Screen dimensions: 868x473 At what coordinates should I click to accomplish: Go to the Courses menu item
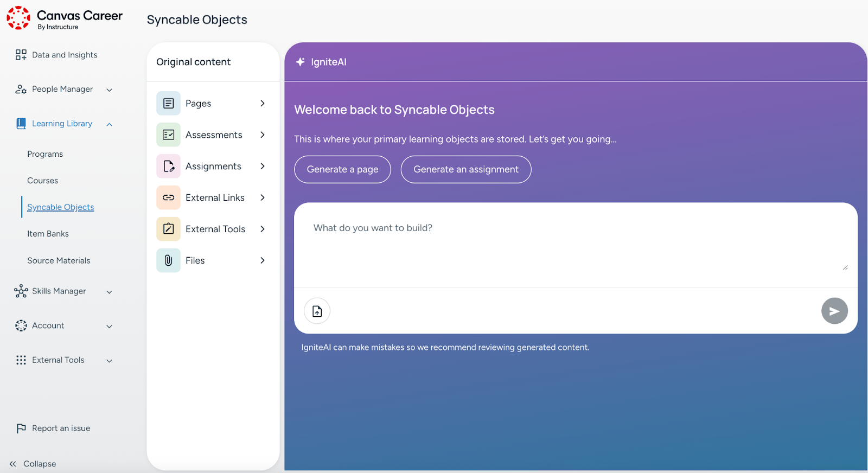[x=42, y=181]
